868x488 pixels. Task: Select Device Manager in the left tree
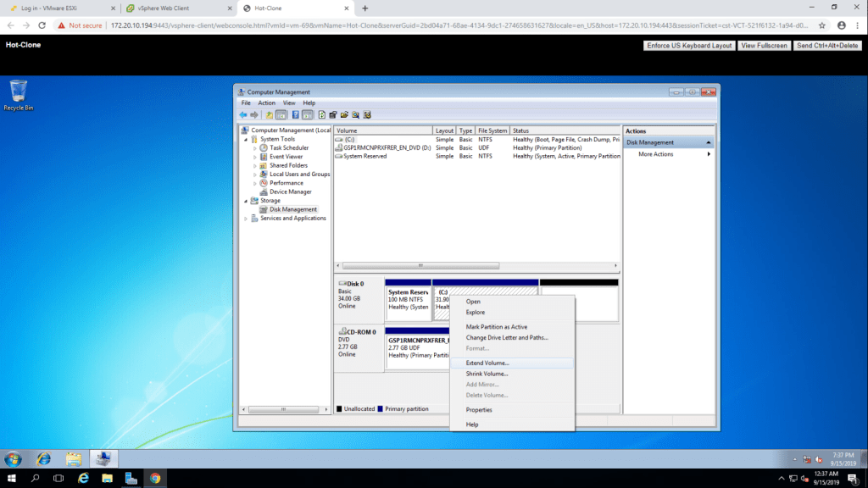(290, 191)
